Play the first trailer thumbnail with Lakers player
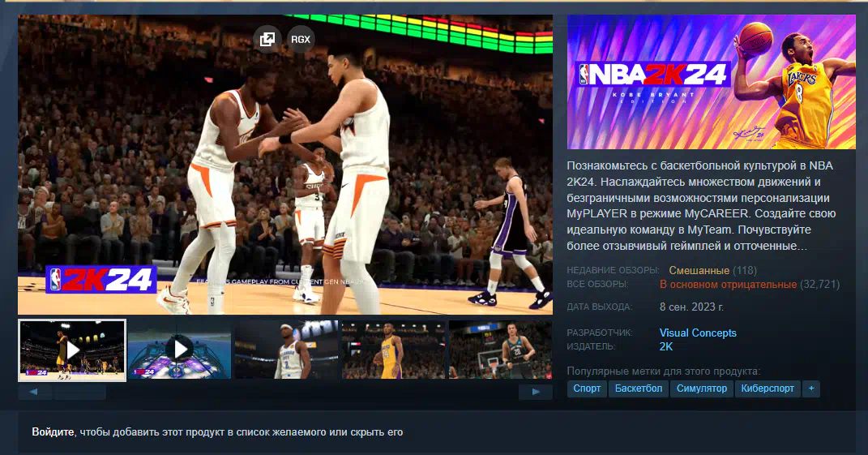 [x=72, y=350]
